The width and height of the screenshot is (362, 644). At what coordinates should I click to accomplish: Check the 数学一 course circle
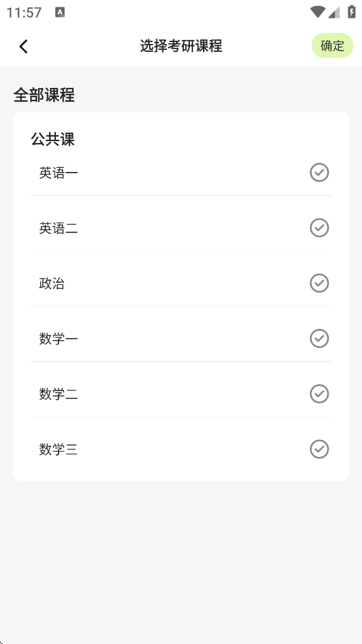click(x=319, y=339)
